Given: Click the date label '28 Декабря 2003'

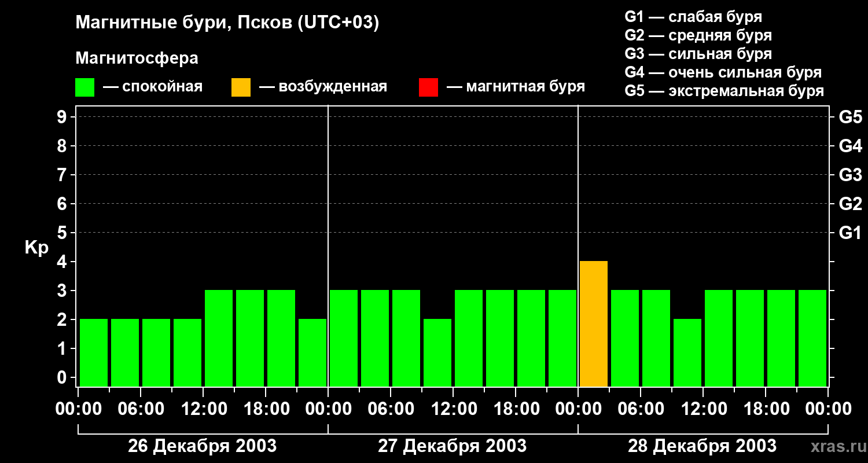Looking at the screenshot, I should click(x=703, y=446).
